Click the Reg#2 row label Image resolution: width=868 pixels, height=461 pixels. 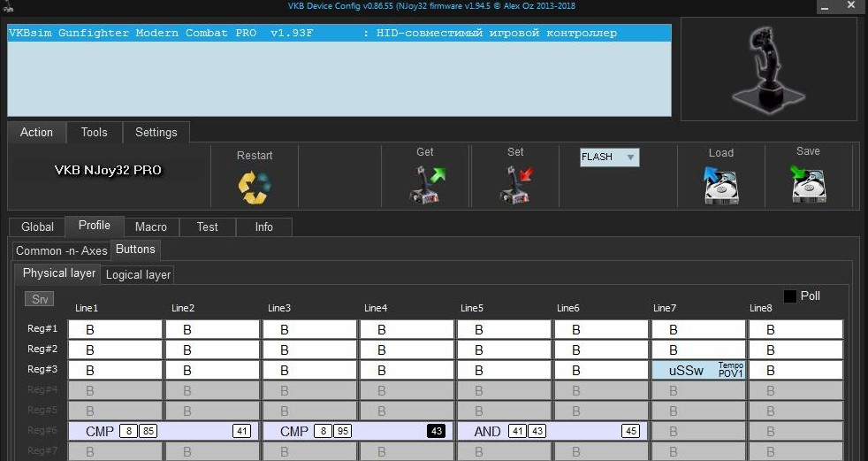pos(42,350)
